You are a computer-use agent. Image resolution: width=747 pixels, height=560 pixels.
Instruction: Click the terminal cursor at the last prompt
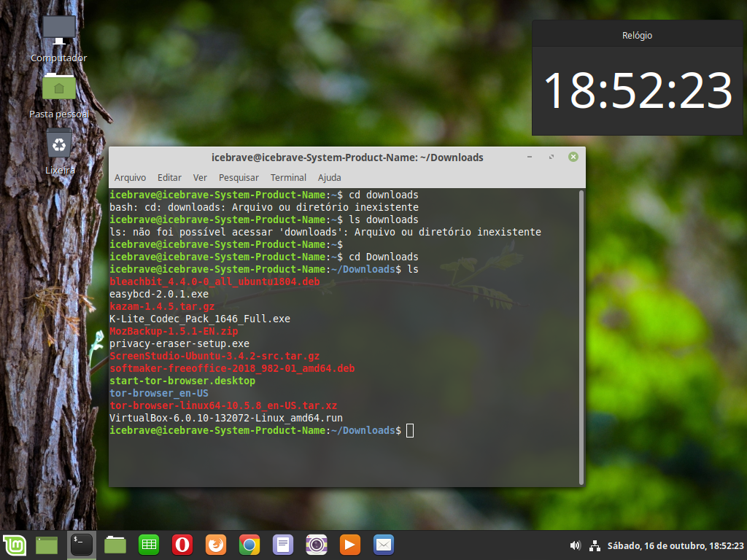coord(410,430)
